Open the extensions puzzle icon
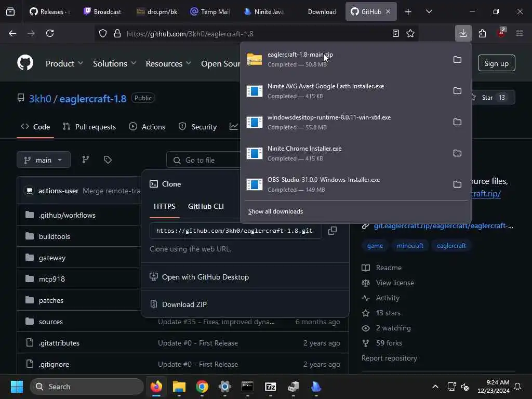The image size is (532, 399). (482, 33)
